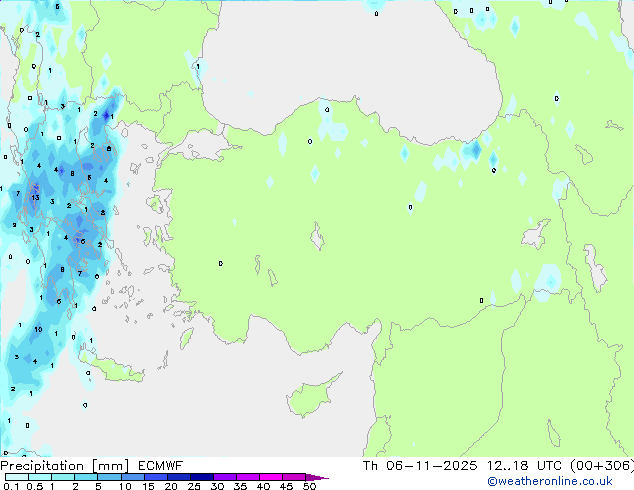Select the 20–25 mm legend swatch
Image resolution: width=634 pixels, height=490 pixels.
click(179, 477)
